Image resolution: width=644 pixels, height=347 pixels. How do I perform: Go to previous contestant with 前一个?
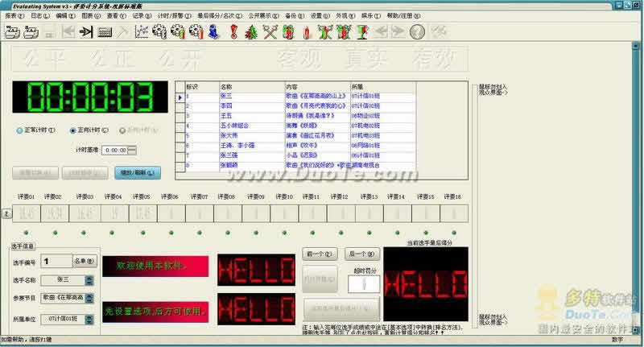320,254
